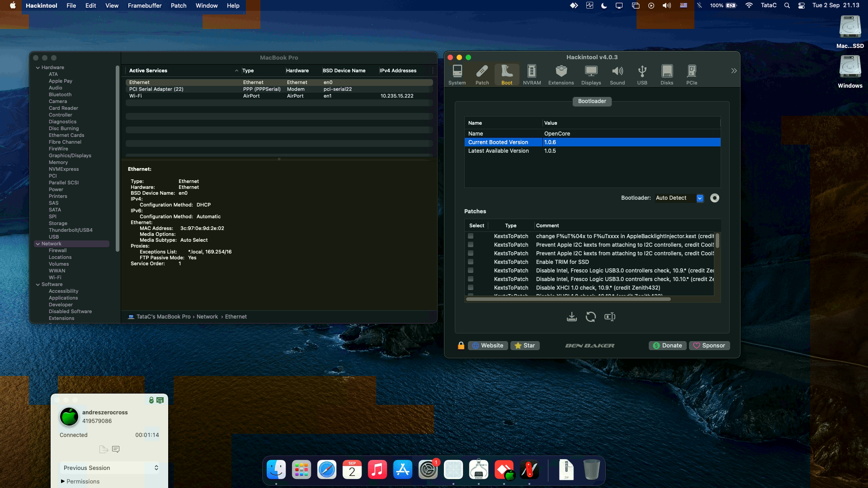Select the Patch tool in Hackintool toolbar

pyautogui.click(x=481, y=74)
